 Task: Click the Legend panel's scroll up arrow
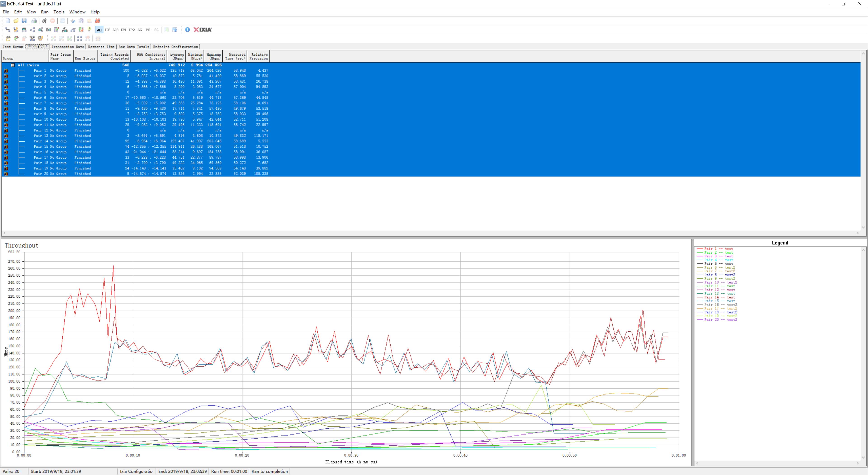point(863,250)
